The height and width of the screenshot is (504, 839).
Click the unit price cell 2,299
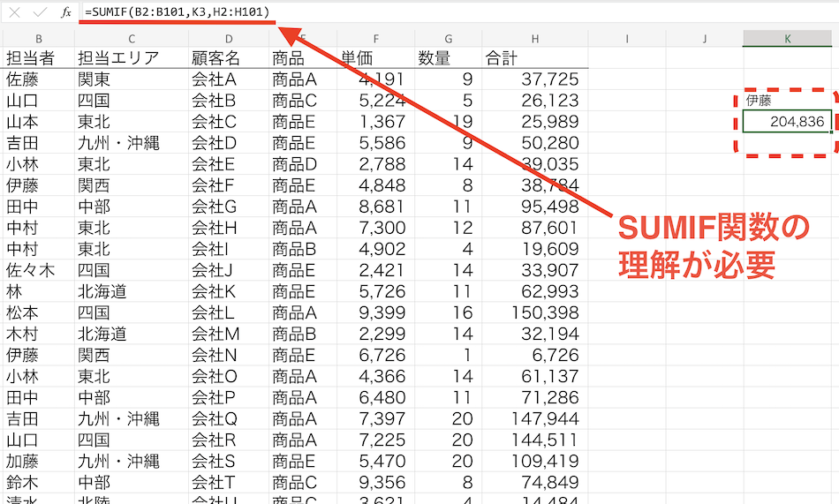tap(375, 334)
